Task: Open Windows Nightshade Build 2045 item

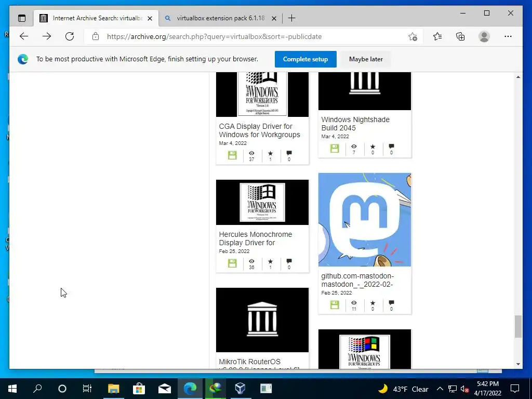Action: pyautogui.click(x=355, y=124)
